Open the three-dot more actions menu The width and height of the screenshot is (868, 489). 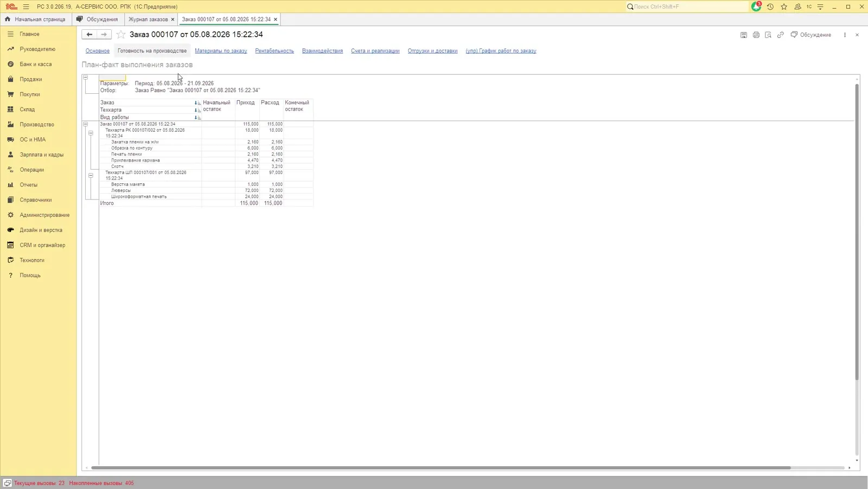click(x=845, y=35)
